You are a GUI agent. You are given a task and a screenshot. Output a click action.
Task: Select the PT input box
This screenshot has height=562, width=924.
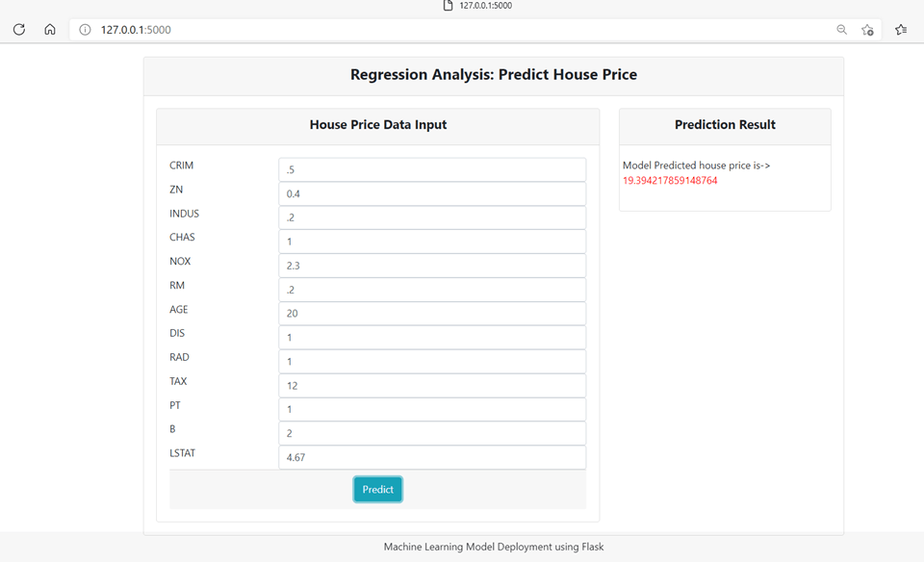click(x=432, y=410)
